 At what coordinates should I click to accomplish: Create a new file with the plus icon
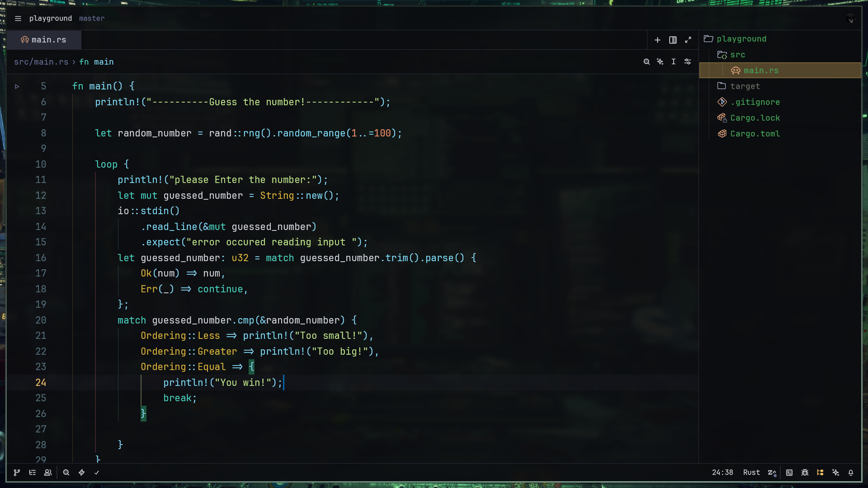[x=657, y=40]
